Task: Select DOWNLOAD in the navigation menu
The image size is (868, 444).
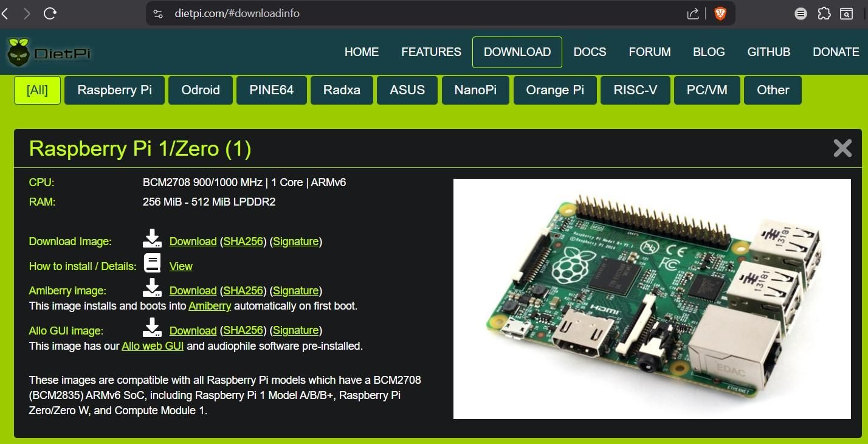Action: (x=517, y=52)
